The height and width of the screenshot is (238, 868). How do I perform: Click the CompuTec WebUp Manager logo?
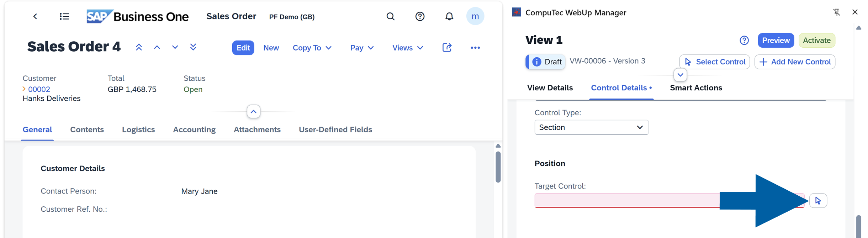517,12
